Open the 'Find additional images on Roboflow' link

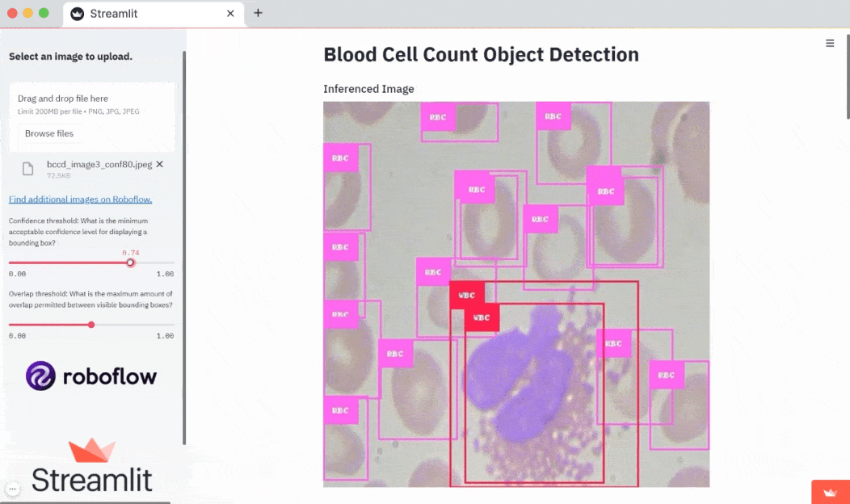tap(80, 199)
